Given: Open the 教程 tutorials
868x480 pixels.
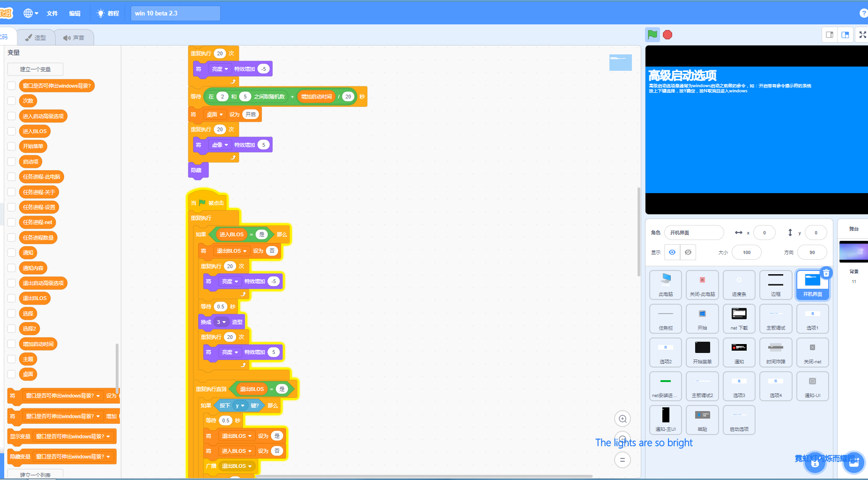Looking at the screenshot, I should pos(108,13).
